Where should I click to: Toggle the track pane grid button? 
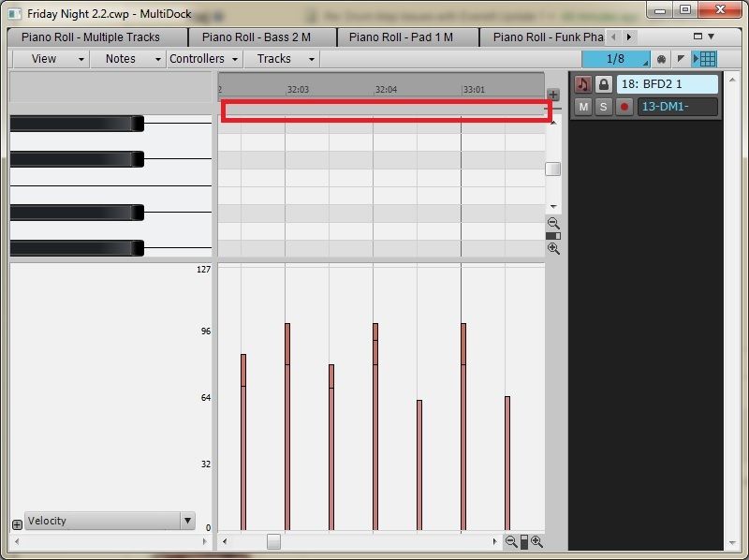[x=703, y=59]
